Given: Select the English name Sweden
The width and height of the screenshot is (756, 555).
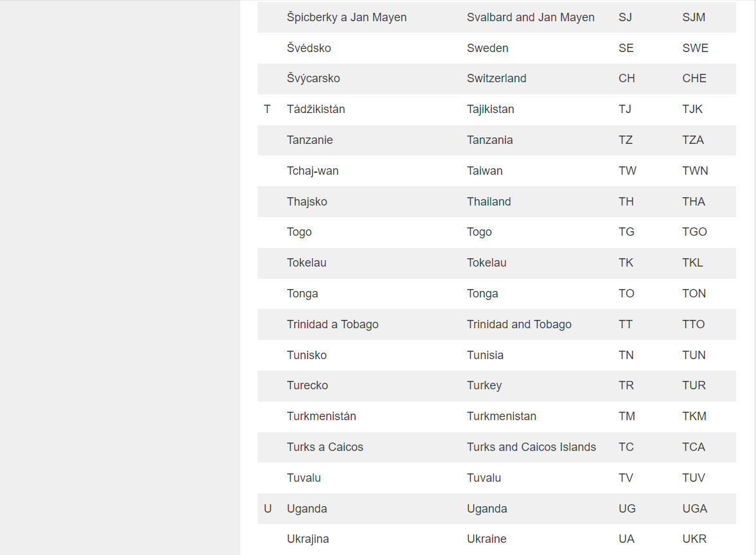Looking at the screenshot, I should pos(488,48).
